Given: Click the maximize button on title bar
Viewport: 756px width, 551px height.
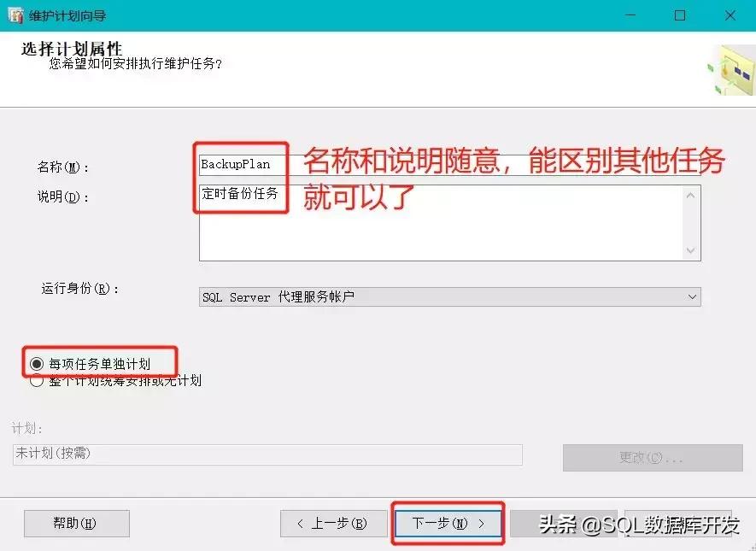Looking at the screenshot, I should 679,15.
